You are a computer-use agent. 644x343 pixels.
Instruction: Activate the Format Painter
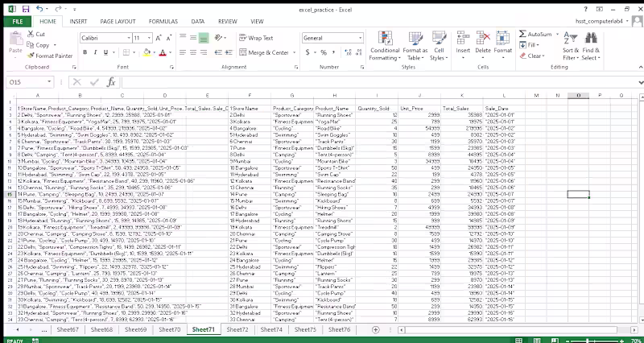click(50, 56)
